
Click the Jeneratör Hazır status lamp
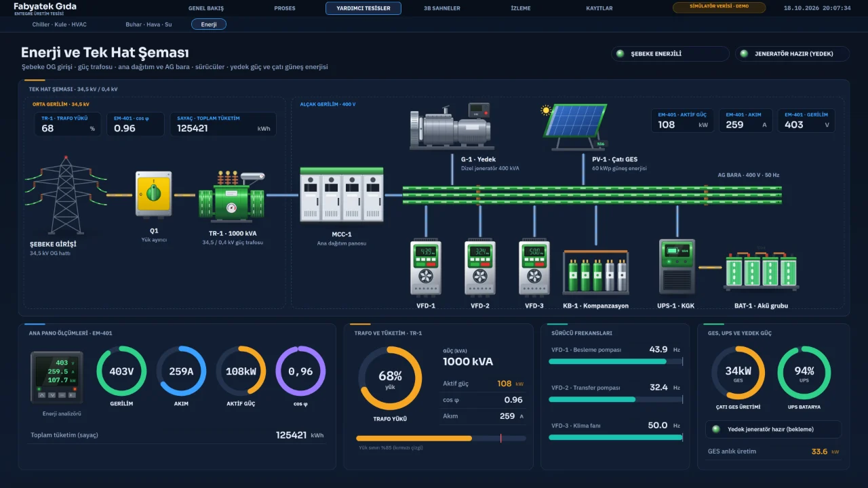tap(744, 54)
